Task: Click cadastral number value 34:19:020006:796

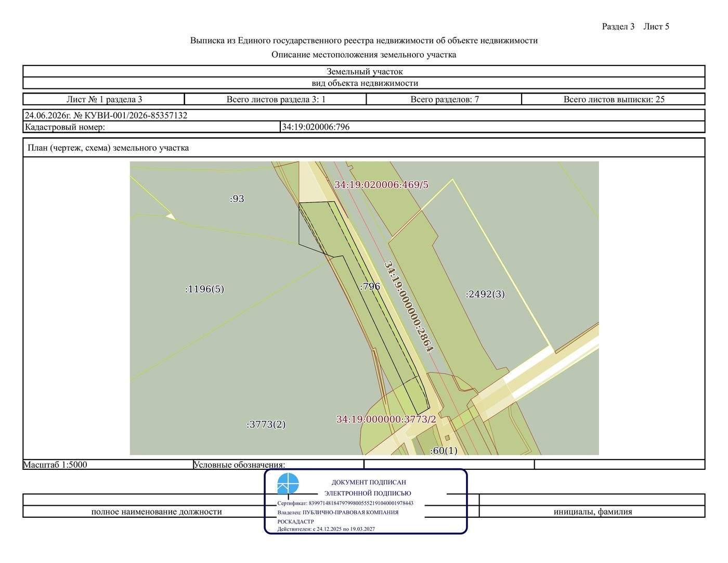Action: [x=316, y=127]
